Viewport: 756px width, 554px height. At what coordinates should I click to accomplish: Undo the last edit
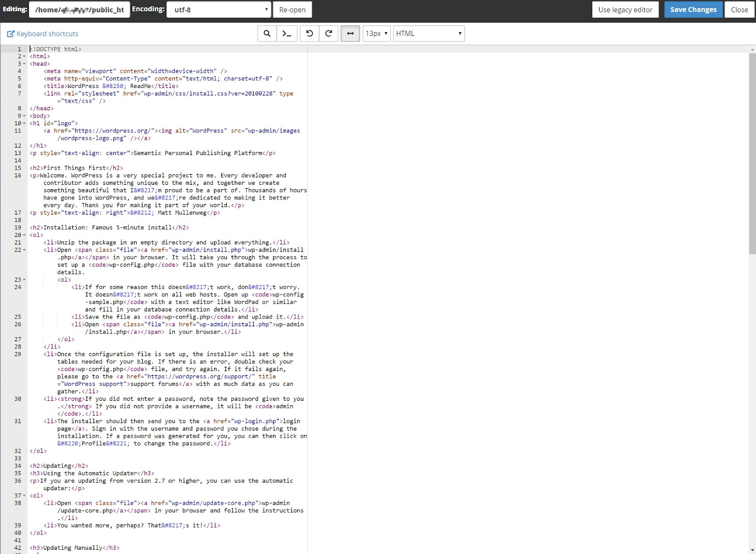tap(309, 34)
